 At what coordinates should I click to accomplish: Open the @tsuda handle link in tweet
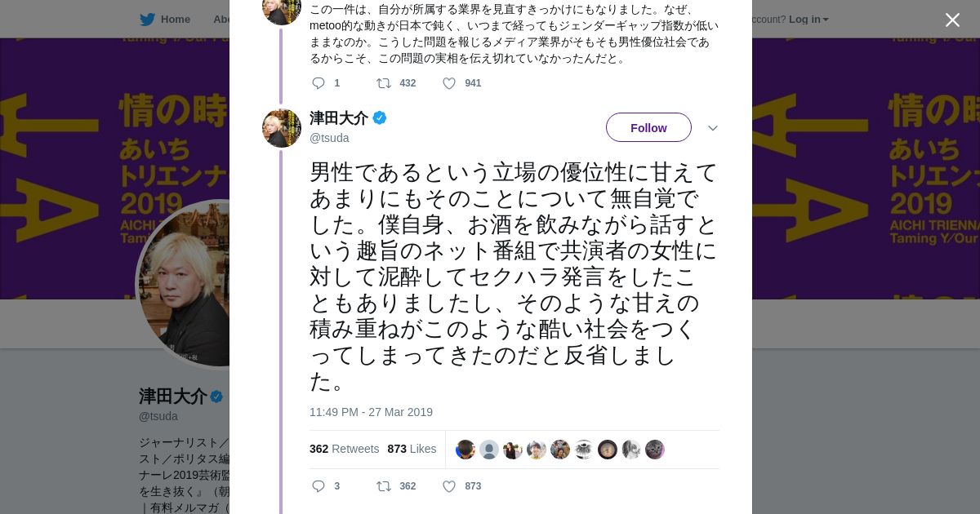pyautogui.click(x=329, y=138)
